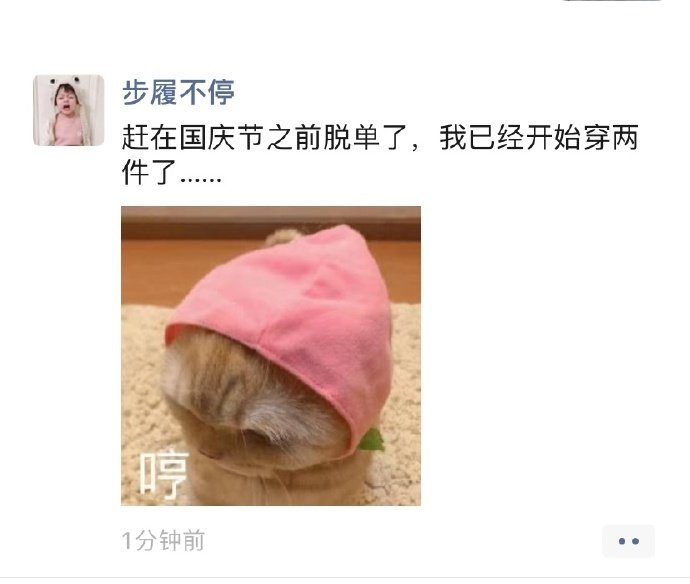Click the left dot of the comment button
The image size is (690, 584).
click(622, 541)
